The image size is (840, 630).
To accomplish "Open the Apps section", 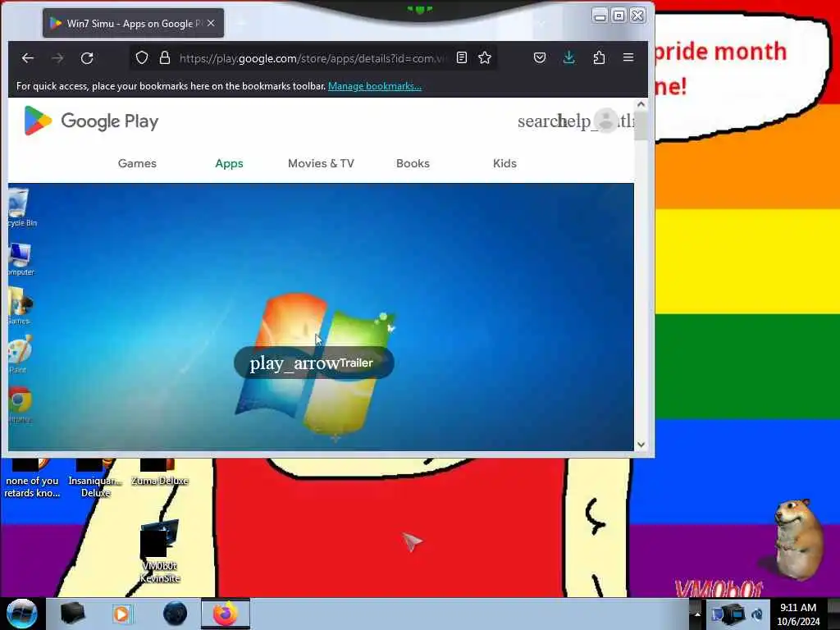I will [x=230, y=163].
